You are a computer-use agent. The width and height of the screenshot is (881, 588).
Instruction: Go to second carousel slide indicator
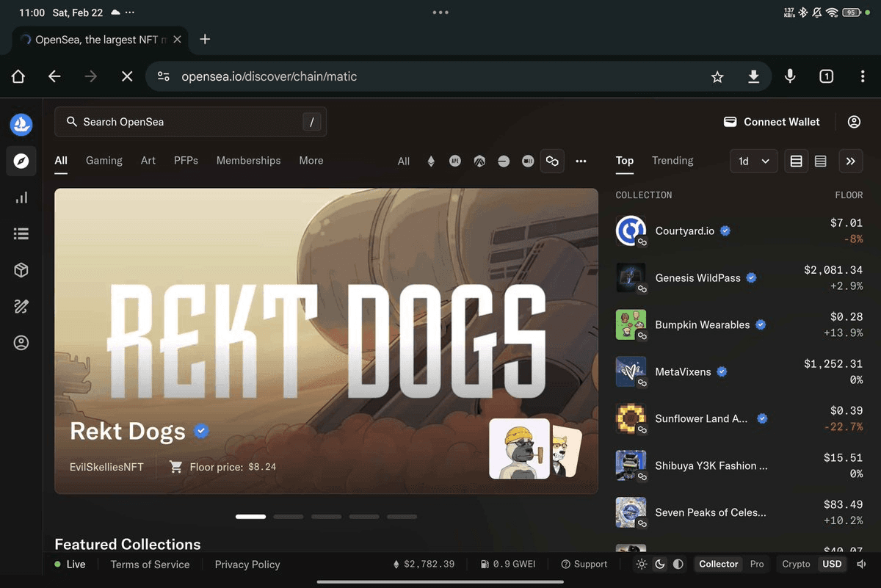tap(289, 517)
